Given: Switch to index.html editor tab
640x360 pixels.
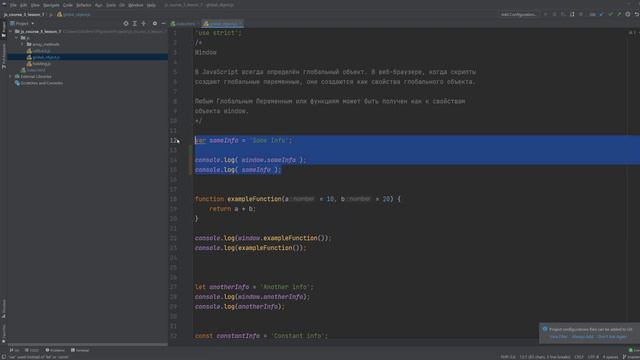Looking at the screenshot, I should (183, 24).
